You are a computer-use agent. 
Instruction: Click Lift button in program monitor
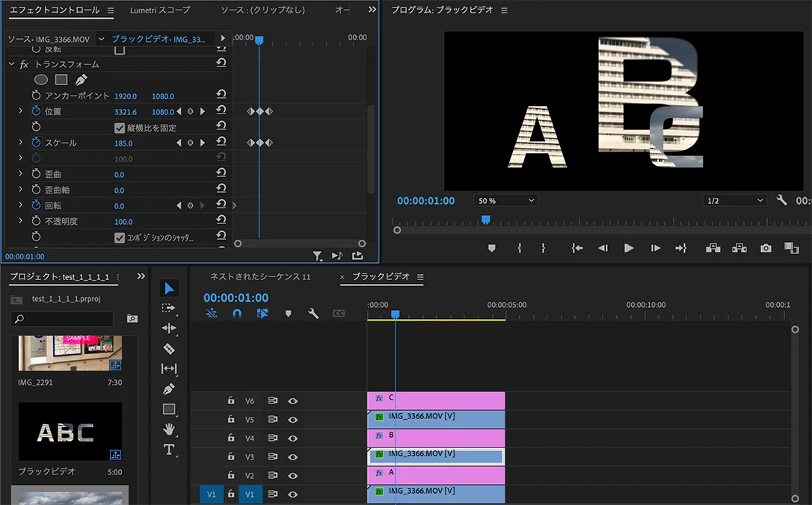click(713, 248)
